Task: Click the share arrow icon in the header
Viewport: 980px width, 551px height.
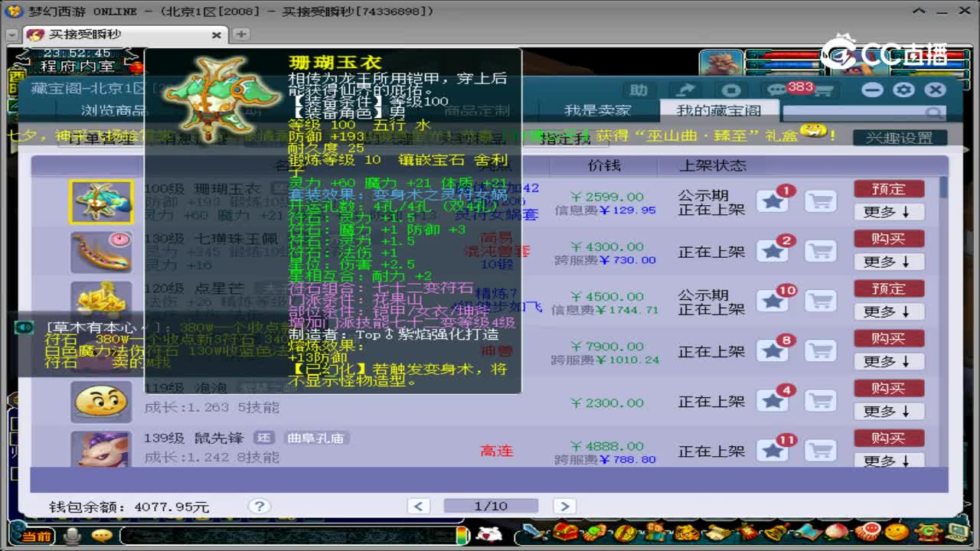Action: [x=686, y=90]
